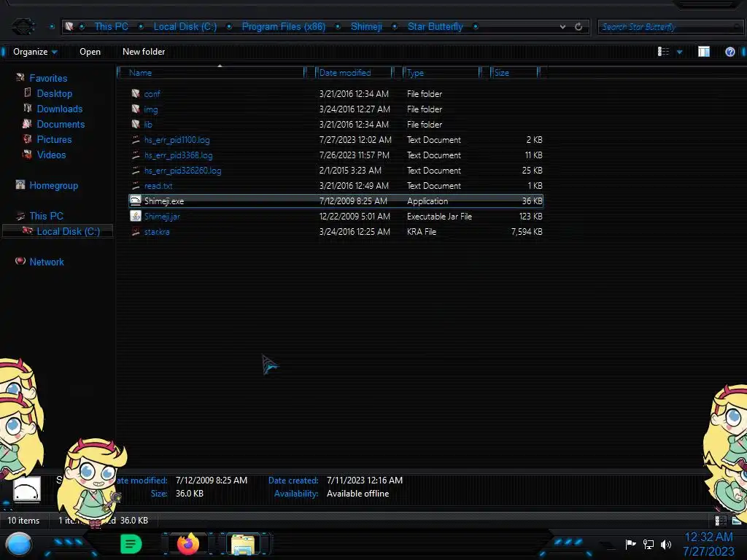747x560 pixels.
Task: Open Homegroup in navigation pane
Action: pos(53,186)
